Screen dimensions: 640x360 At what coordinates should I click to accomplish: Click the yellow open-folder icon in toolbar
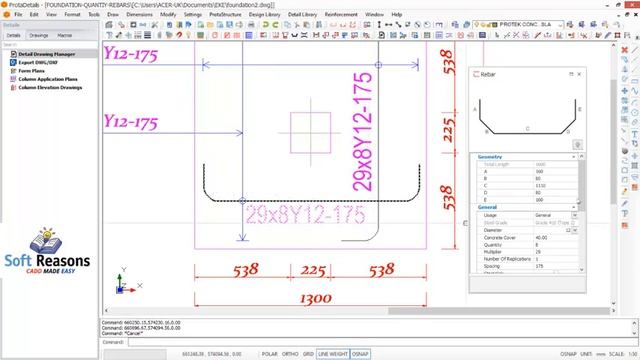tap(210, 25)
